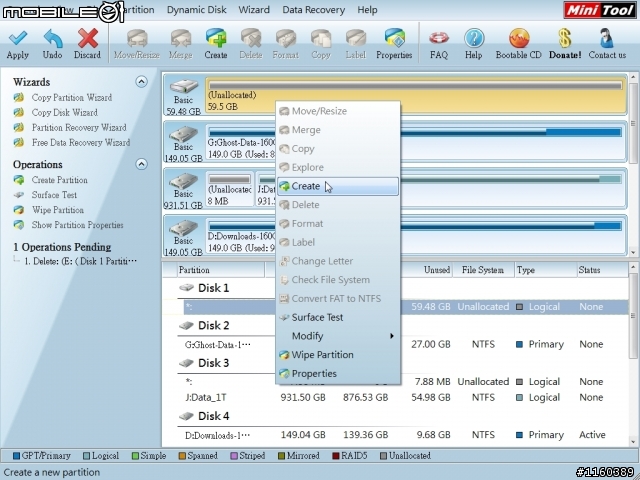640x480 pixels.
Task: Select the 8 MB Unallocated block
Action: tap(229, 189)
